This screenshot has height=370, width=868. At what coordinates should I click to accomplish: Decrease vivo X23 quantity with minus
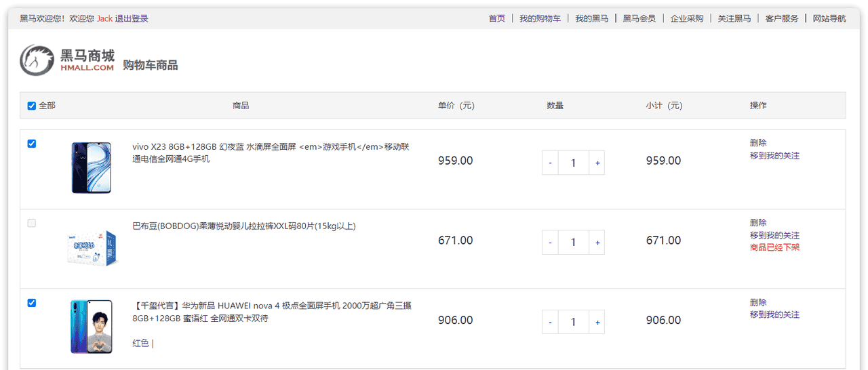(x=550, y=163)
